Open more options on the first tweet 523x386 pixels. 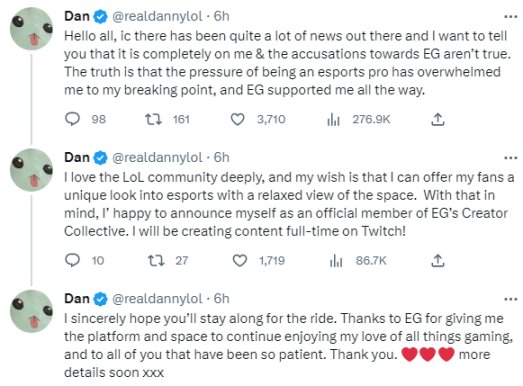(x=511, y=16)
